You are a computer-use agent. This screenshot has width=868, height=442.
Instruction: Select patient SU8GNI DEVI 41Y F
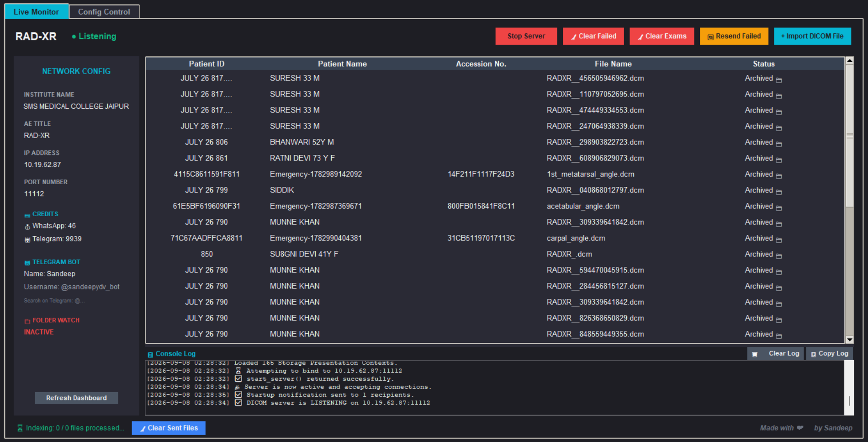click(304, 254)
